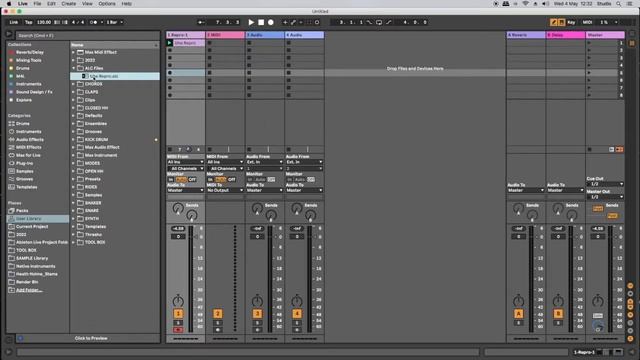Open the File menu
Screen dimensions: 640x360
coord(37,4)
